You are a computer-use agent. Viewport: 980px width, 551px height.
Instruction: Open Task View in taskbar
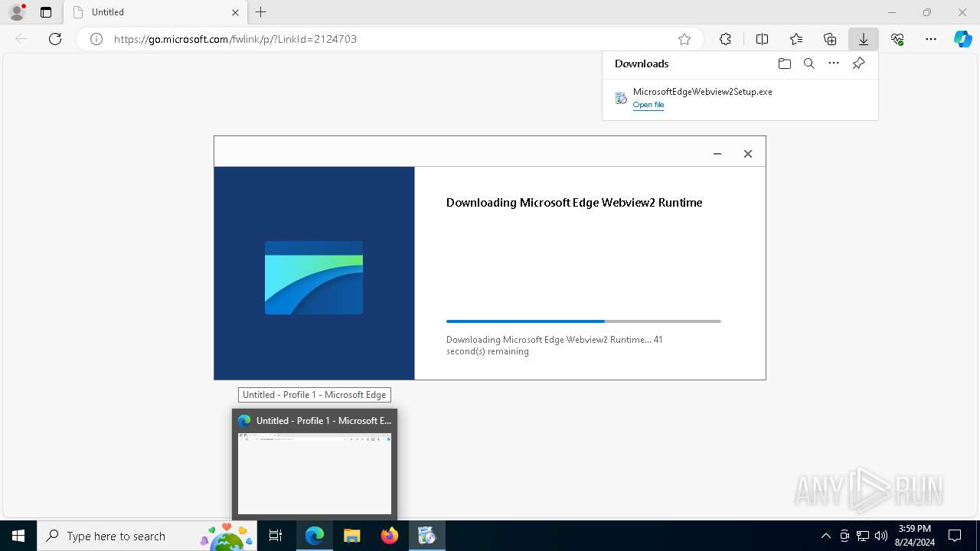tap(276, 536)
